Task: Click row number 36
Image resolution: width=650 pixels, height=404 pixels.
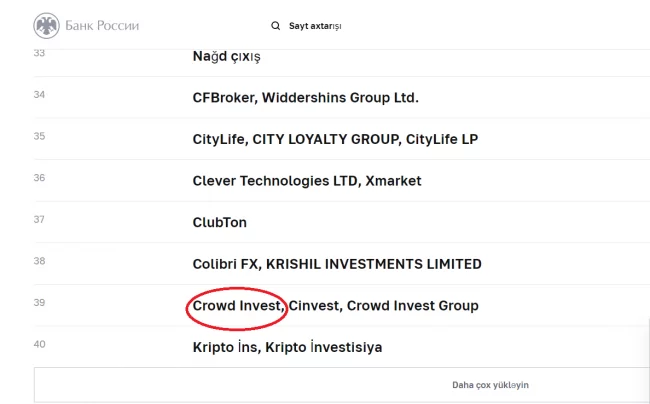Action: point(39,178)
